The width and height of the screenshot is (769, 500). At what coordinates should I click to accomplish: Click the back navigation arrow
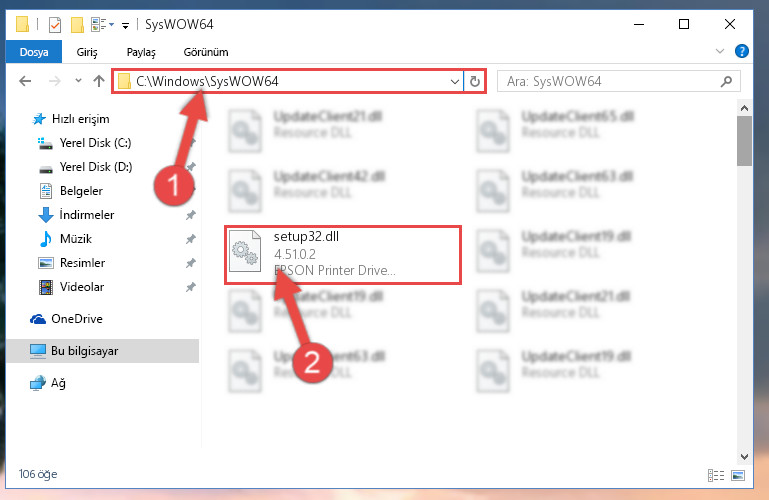pyautogui.click(x=25, y=81)
